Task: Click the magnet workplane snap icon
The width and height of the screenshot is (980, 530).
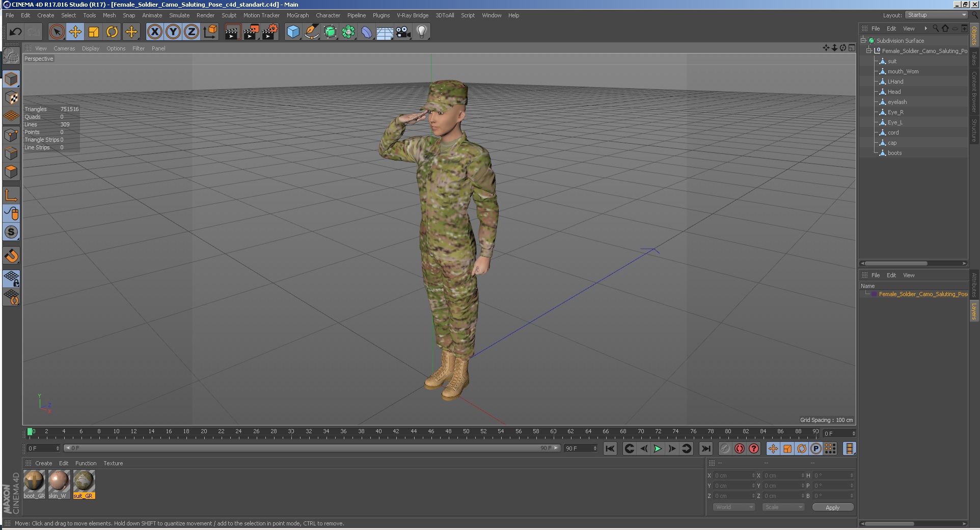Action: pyautogui.click(x=11, y=255)
